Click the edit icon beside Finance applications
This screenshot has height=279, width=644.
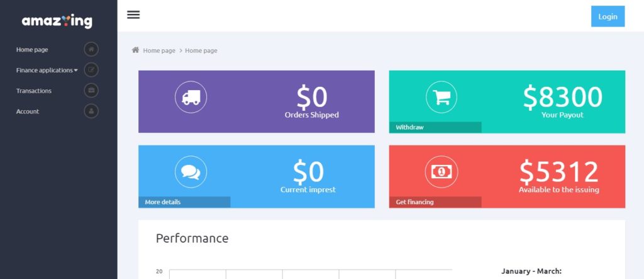coord(91,70)
